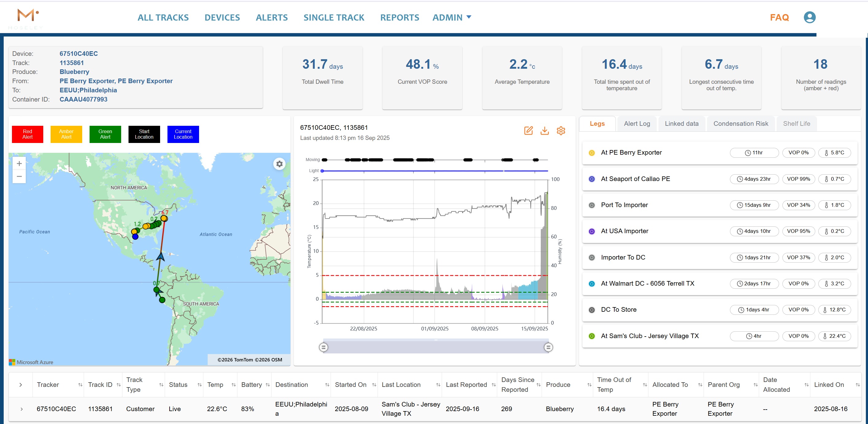Zoom out on the map
The width and height of the screenshot is (868, 424).
[19, 177]
